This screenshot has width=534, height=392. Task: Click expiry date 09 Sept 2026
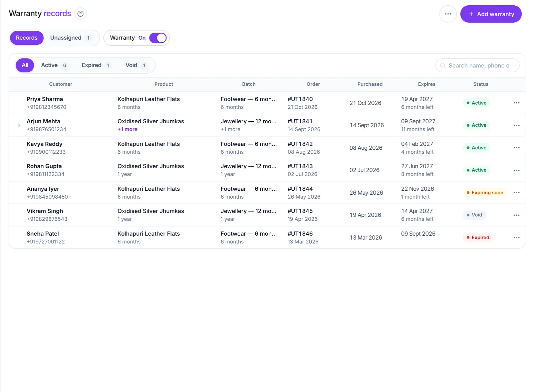click(418, 234)
